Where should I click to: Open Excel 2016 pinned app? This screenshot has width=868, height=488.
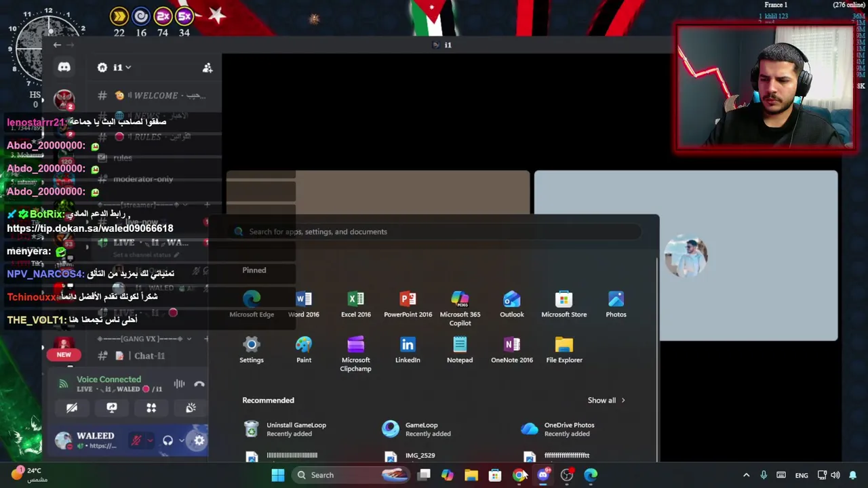tap(356, 304)
